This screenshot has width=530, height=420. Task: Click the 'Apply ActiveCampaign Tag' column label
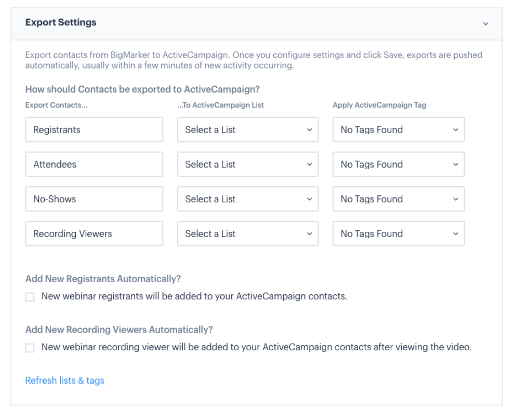click(379, 105)
